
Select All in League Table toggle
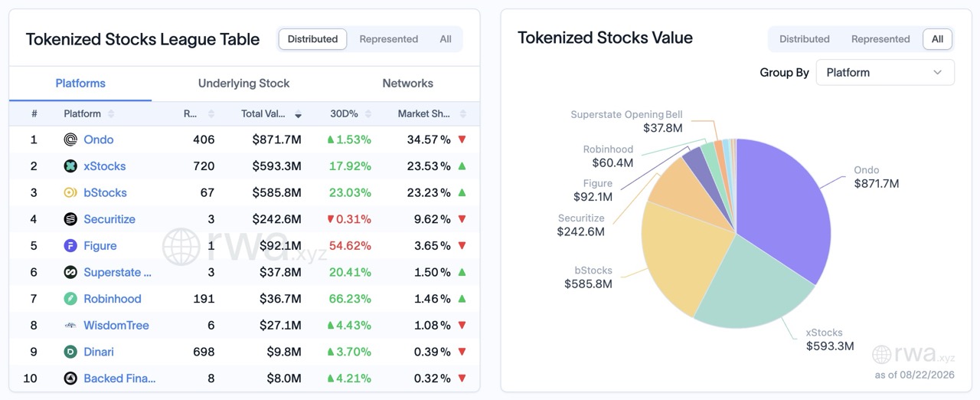pos(446,39)
